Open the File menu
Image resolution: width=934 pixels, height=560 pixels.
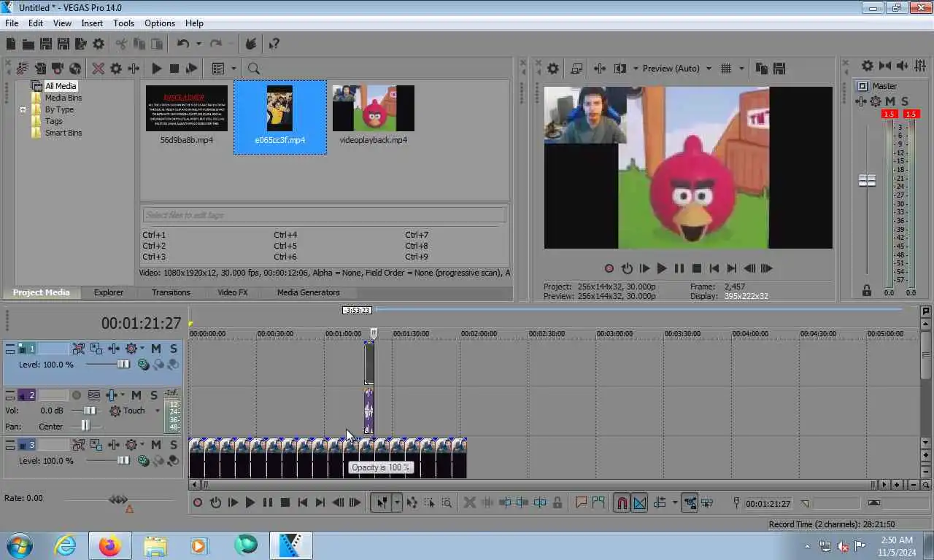[12, 23]
